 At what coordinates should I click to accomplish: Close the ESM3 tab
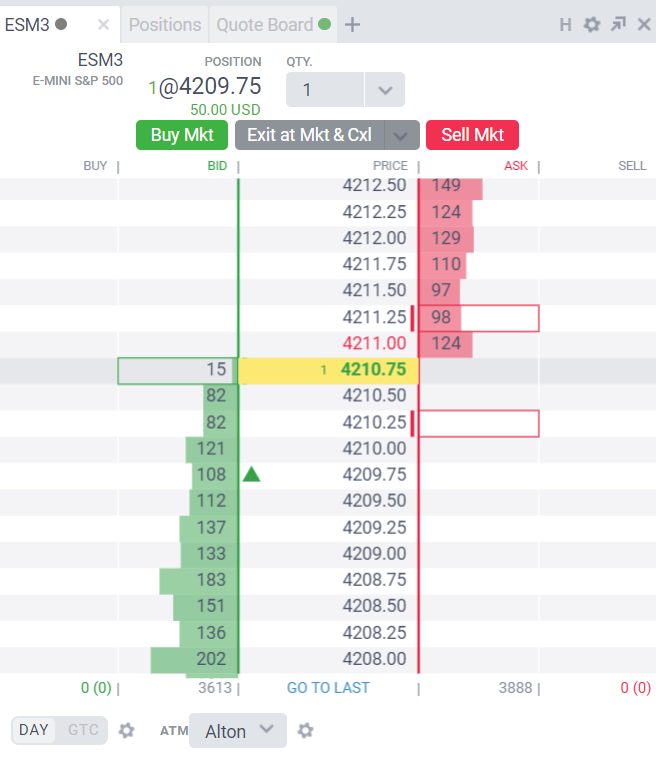tap(103, 24)
